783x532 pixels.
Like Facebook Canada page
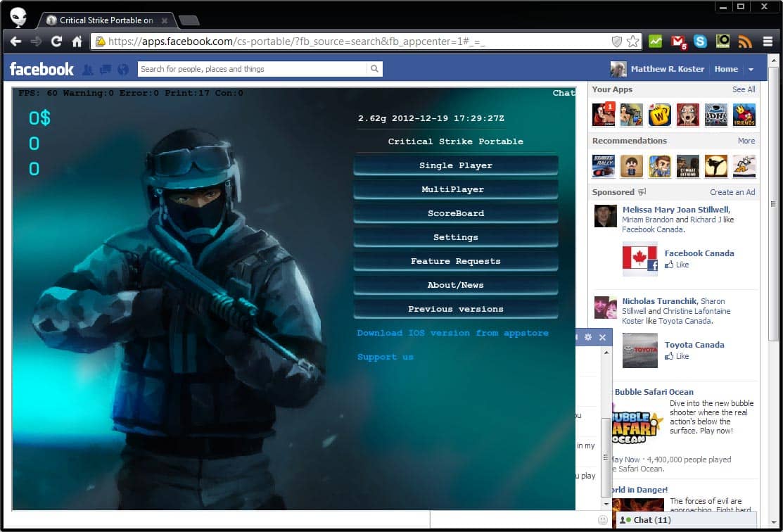[x=677, y=265]
